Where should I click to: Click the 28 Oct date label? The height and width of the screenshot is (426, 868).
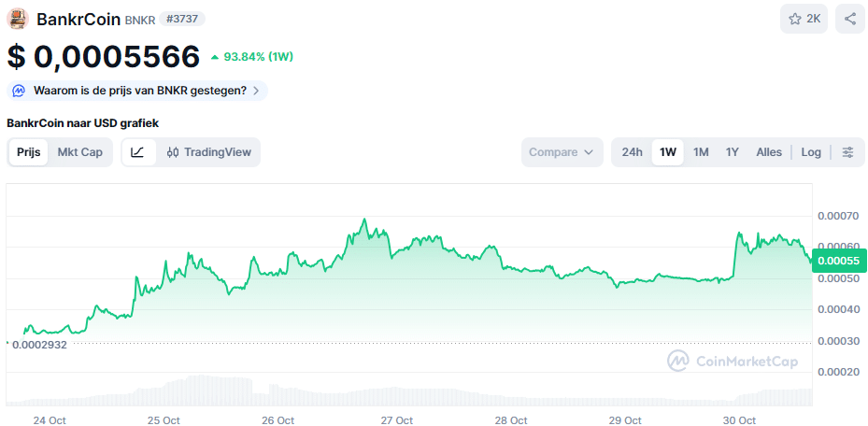click(511, 420)
